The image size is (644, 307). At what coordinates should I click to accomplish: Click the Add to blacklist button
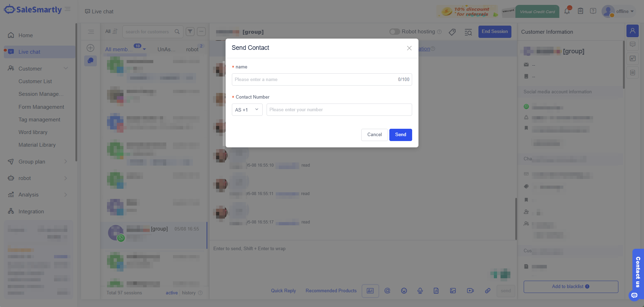(571, 287)
